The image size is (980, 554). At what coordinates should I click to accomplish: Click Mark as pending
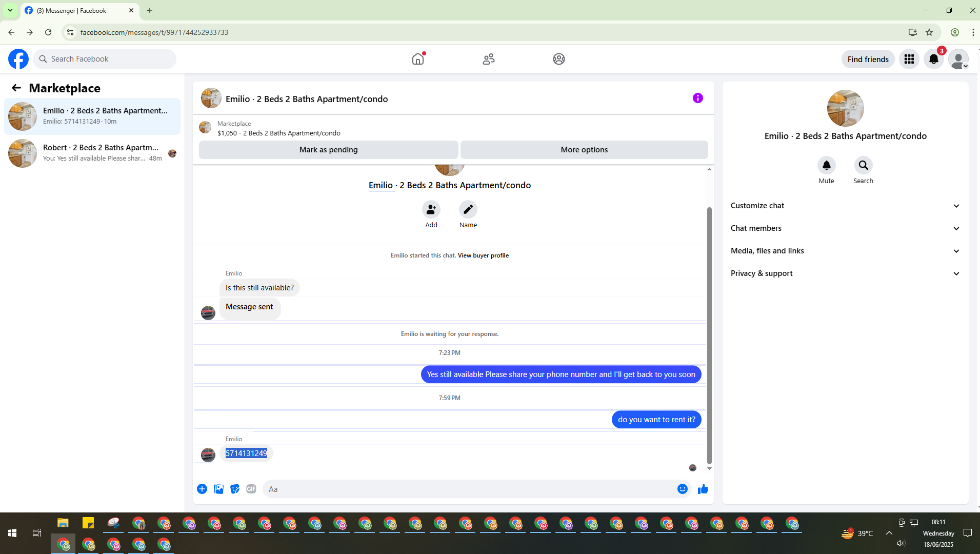[x=329, y=150]
